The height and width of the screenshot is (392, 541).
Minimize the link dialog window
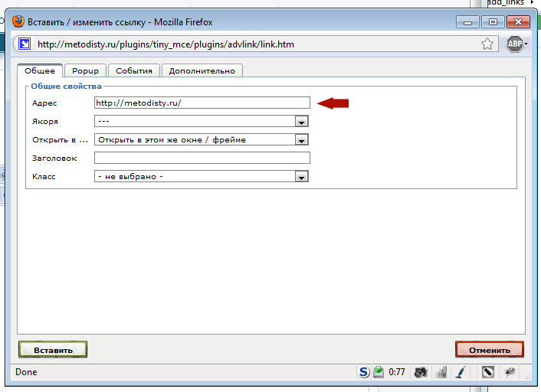467,22
